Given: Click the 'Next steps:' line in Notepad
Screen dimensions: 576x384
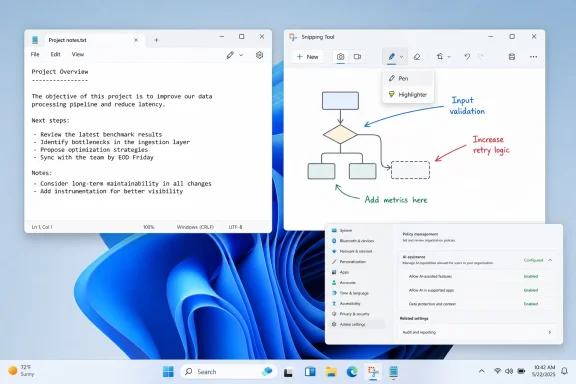Looking at the screenshot, I should click(50, 121).
